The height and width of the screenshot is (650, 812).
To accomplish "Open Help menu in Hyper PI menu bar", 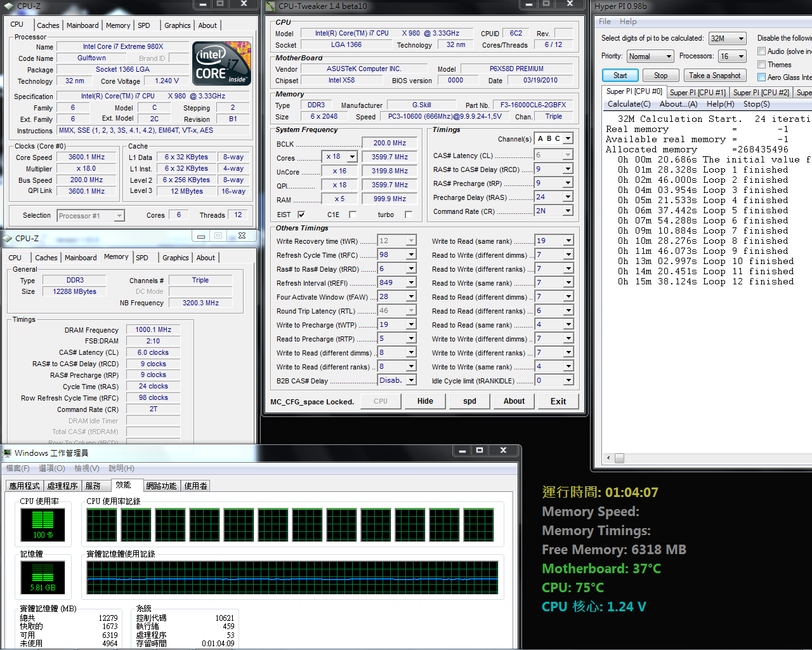I will coord(628,22).
